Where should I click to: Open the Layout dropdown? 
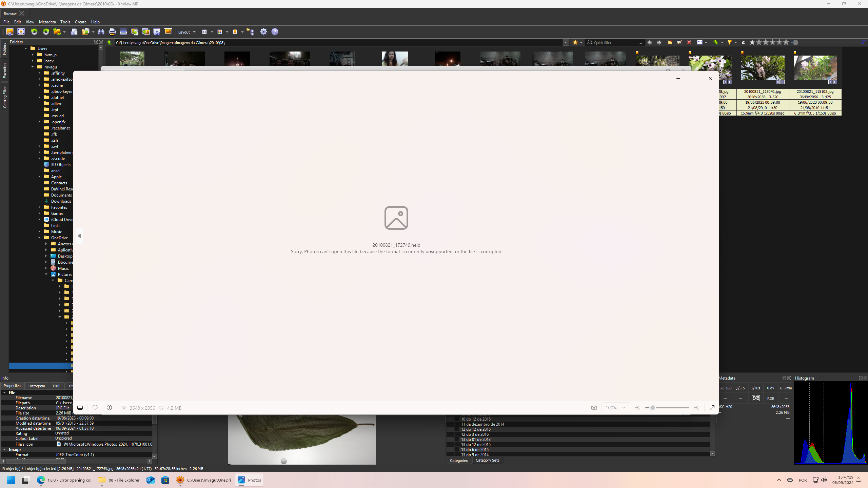pos(186,32)
